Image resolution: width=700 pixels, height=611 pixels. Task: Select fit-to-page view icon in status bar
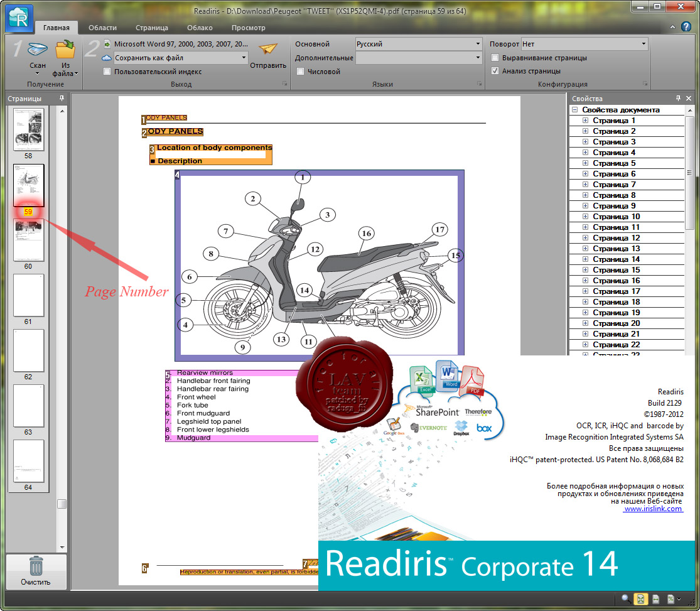tap(640, 599)
